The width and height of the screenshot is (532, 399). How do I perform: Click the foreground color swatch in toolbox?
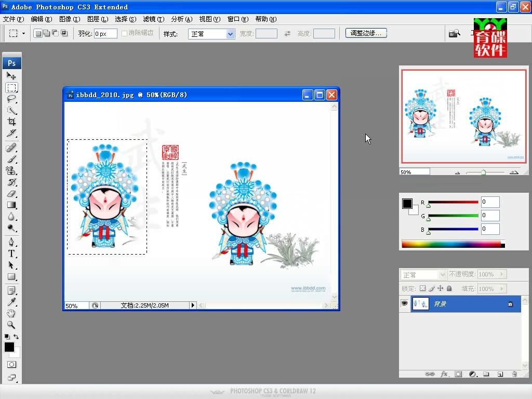(9, 347)
